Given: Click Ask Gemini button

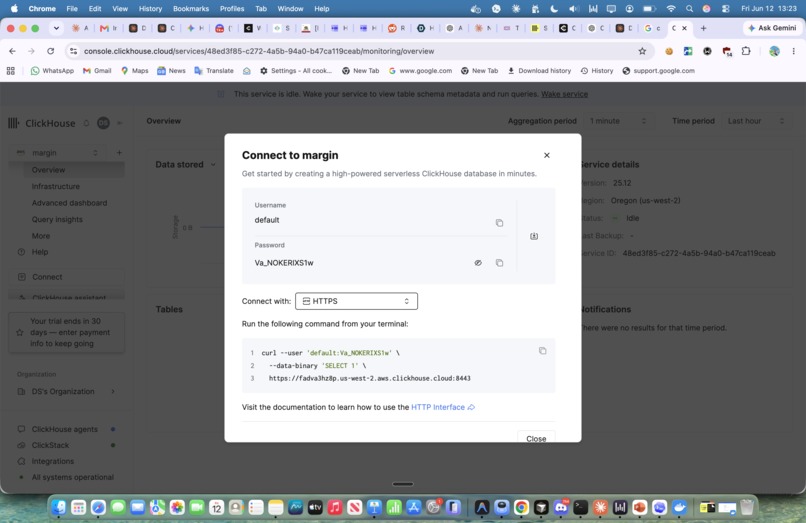Looking at the screenshot, I should (x=773, y=28).
